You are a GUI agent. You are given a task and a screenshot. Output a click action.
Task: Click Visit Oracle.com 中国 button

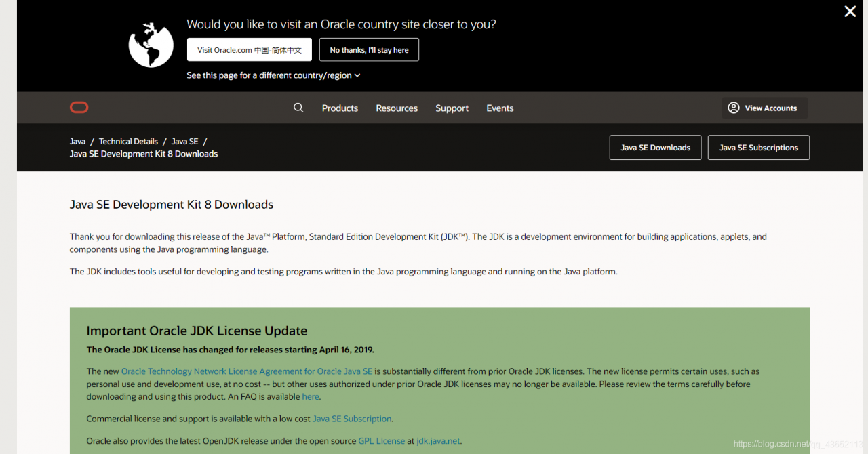(250, 49)
